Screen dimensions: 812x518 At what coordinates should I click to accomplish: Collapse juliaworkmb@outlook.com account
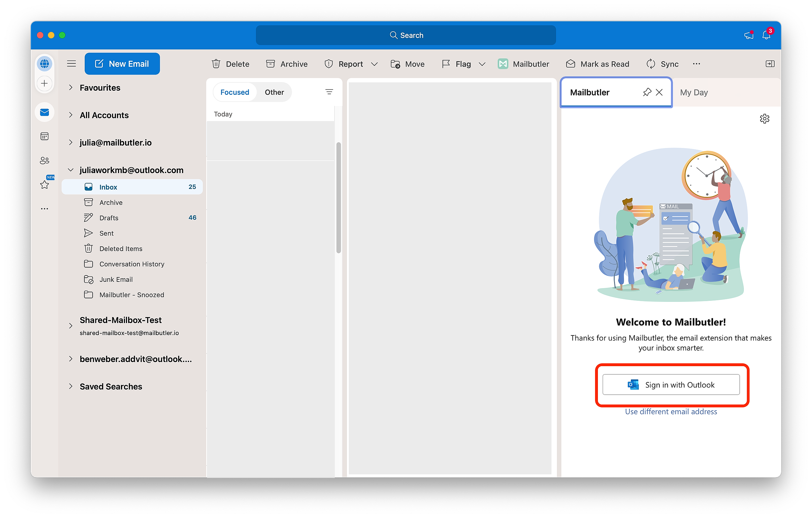[70, 170]
